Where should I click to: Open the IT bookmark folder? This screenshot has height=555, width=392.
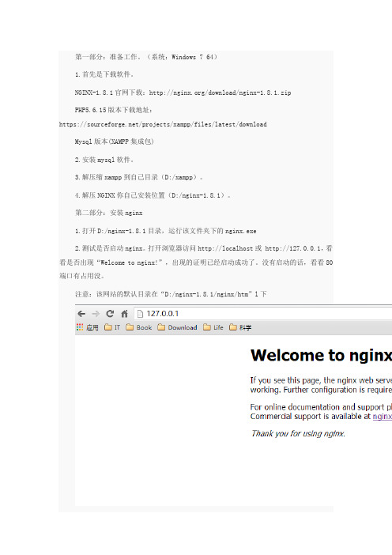point(112,327)
